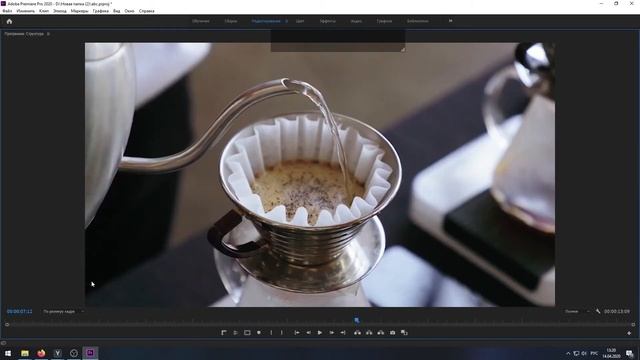Mark Out point with the right brace
The width and height of the screenshot is (640, 360).
(282, 333)
